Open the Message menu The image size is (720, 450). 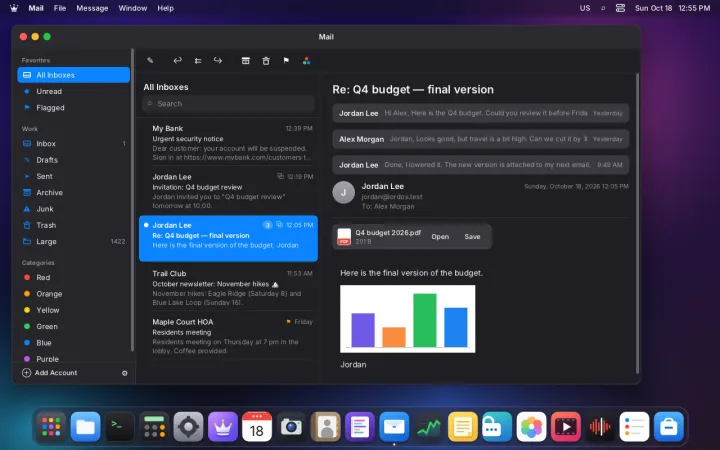tap(92, 8)
